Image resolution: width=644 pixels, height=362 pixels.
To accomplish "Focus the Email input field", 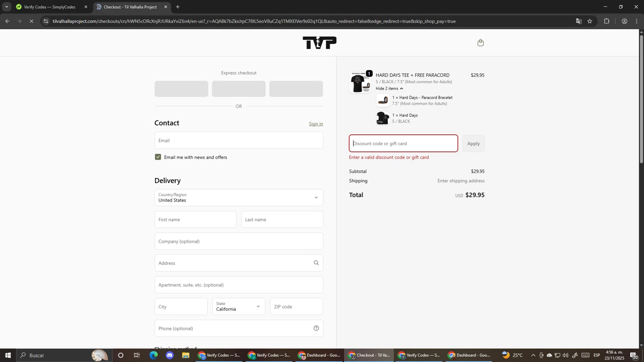I will [x=239, y=140].
